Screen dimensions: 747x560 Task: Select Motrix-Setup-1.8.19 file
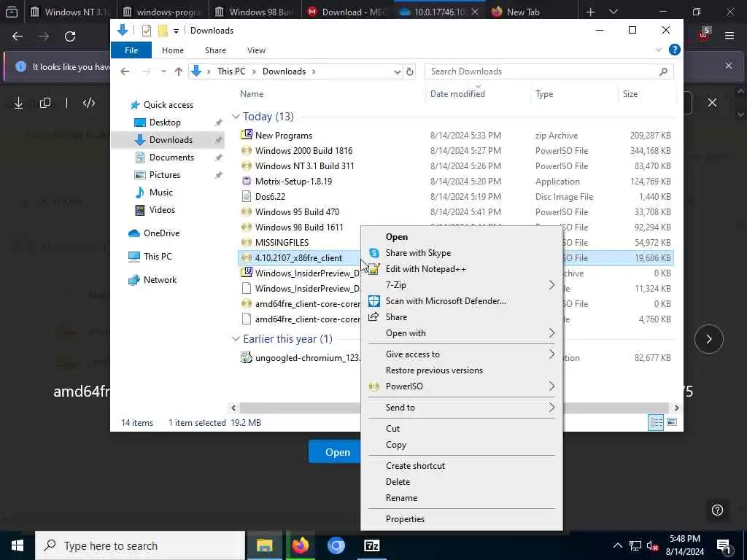(x=293, y=182)
